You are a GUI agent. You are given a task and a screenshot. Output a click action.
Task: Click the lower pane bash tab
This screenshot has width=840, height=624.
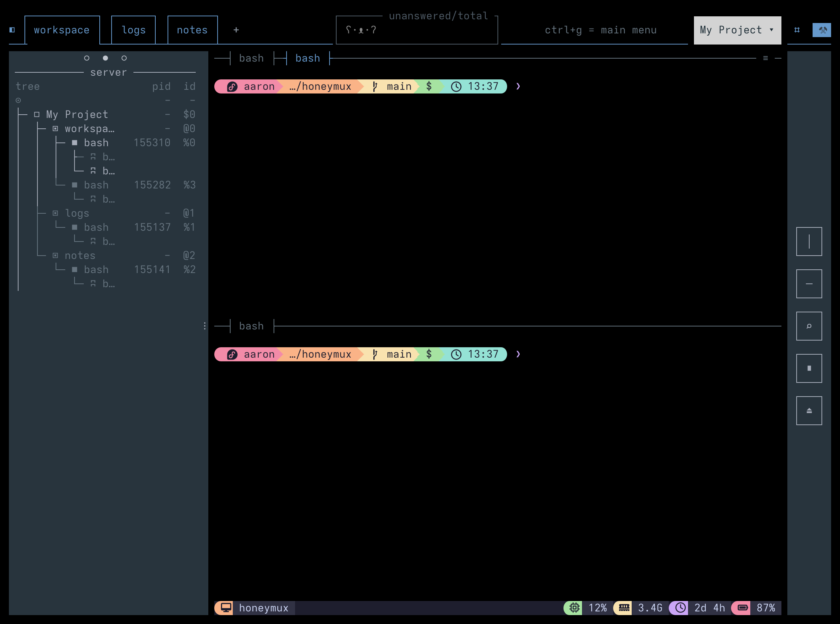pos(251,326)
